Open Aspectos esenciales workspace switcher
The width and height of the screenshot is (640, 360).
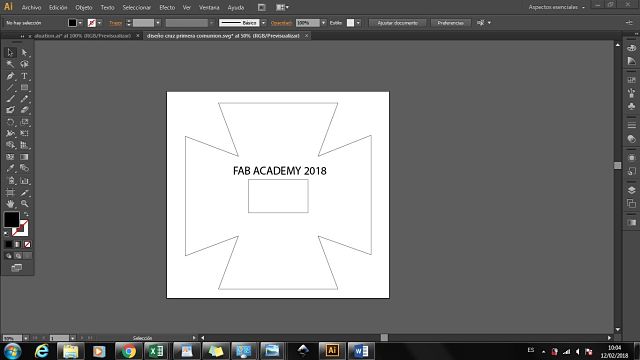coord(557,7)
